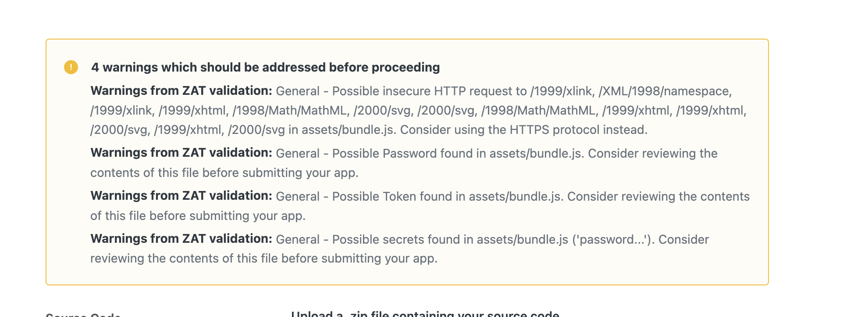
Task: Click the "Source Code" section label
Action: click(83, 314)
